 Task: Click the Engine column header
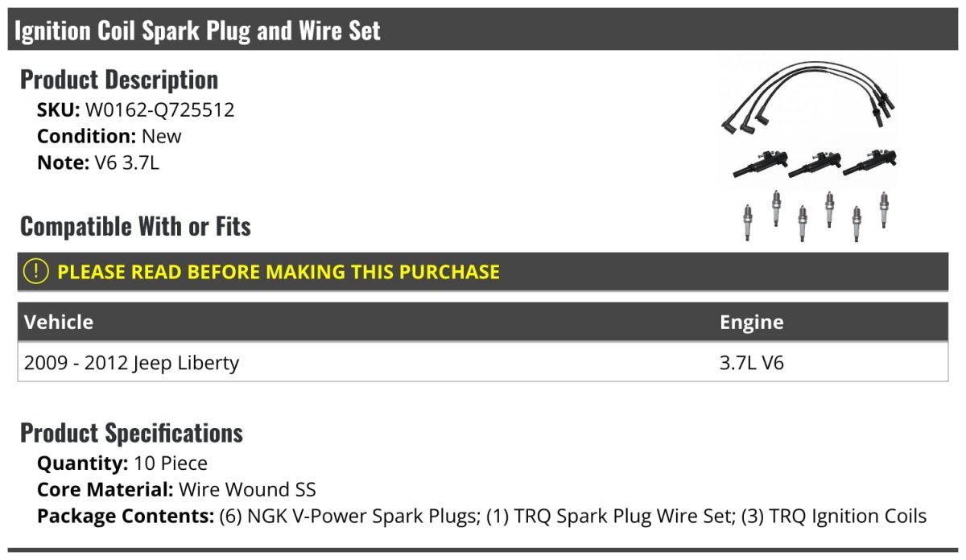pyautogui.click(x=751, y=322)
